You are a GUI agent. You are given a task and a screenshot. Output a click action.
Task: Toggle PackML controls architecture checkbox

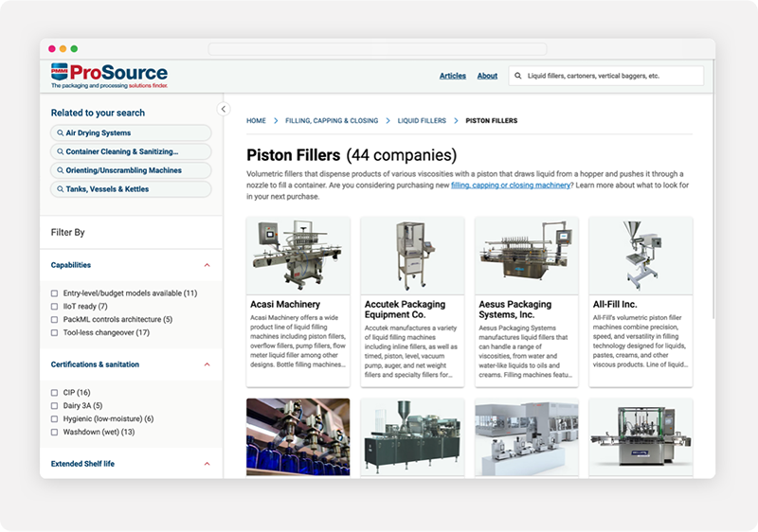pos(54,320)
